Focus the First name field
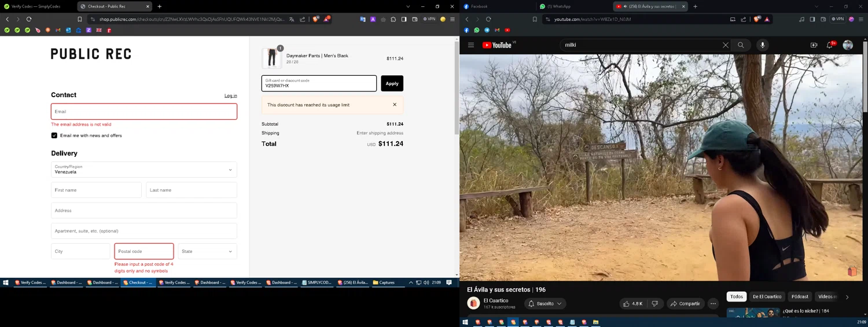The height and width of the screenshot is (327, 868). [x=96, y=190]
